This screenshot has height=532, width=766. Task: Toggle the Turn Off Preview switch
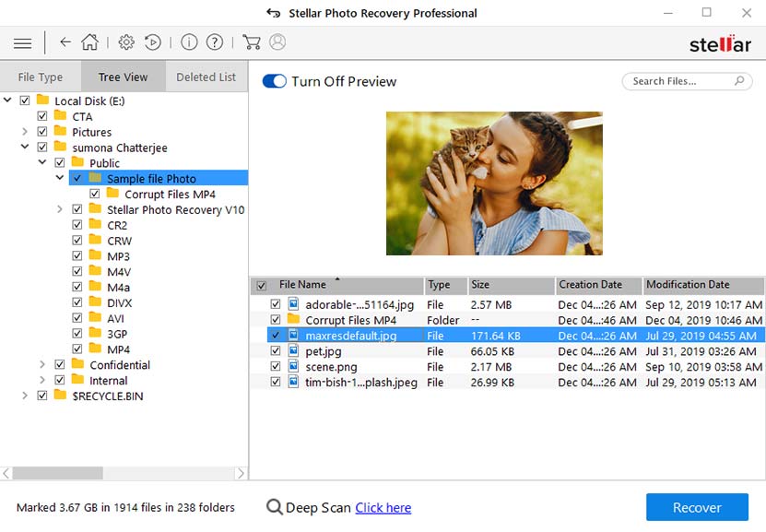[x=276, y=81]
